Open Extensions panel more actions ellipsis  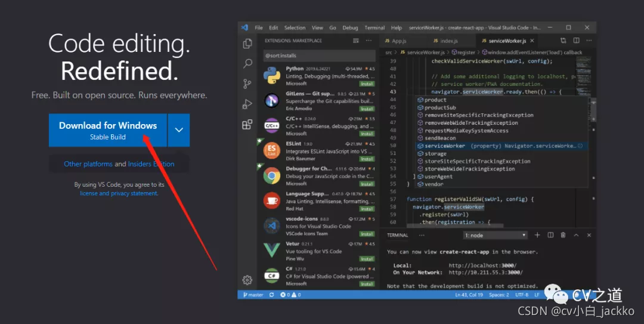tap(369, 41)
